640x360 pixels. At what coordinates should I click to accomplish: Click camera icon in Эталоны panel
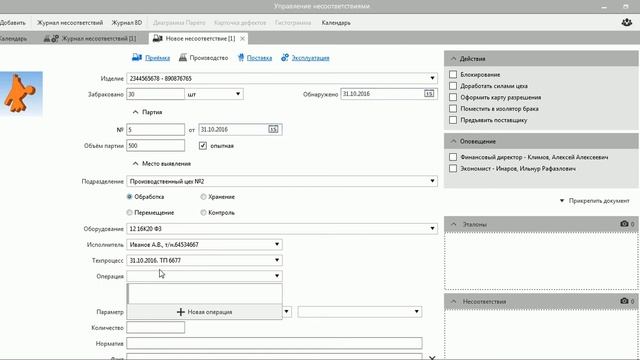[x=624, y=224]
